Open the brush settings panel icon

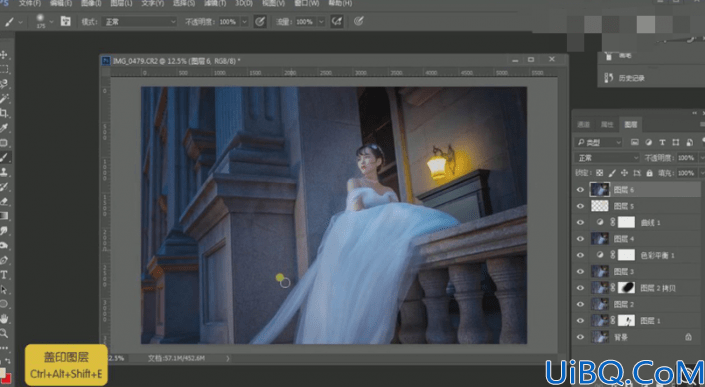(66, 21)
